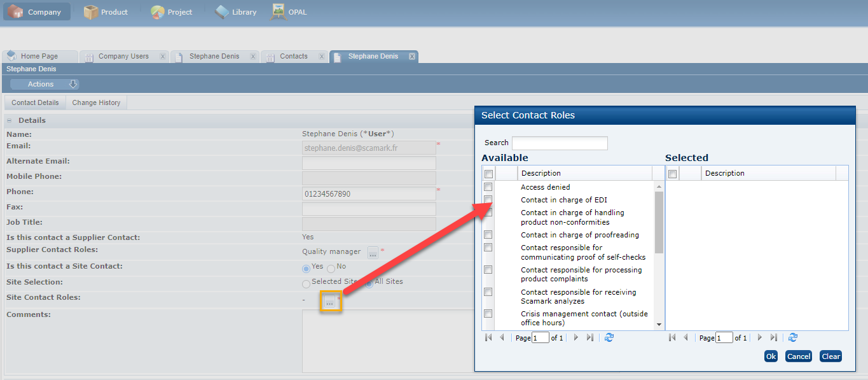
Task: Refresh the Selected roles list
Action: click(793, 338)
